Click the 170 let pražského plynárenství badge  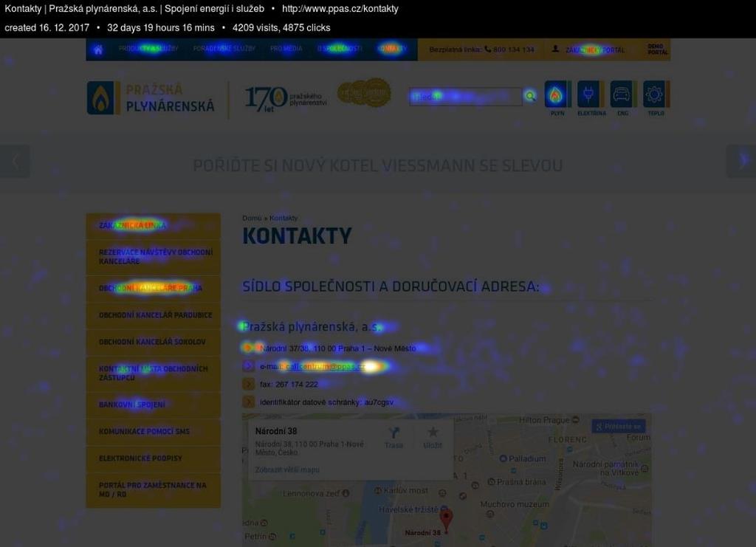pyautogui.click(x=286, y=98)
